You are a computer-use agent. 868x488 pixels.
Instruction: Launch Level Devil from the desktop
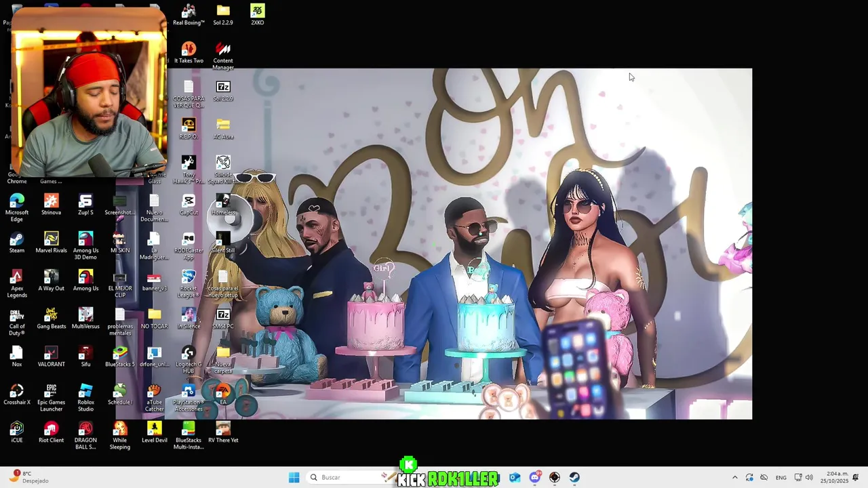tap(155, 432)
